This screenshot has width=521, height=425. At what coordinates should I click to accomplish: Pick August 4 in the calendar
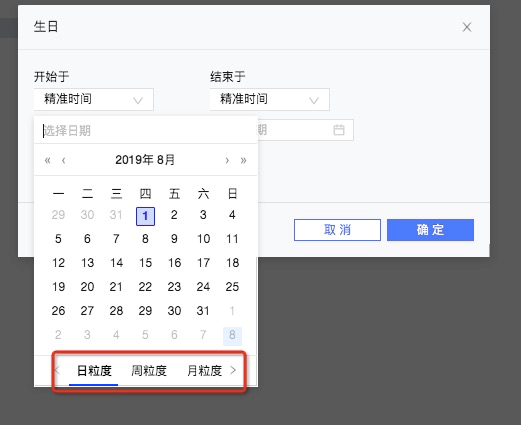tap(232, 215)
